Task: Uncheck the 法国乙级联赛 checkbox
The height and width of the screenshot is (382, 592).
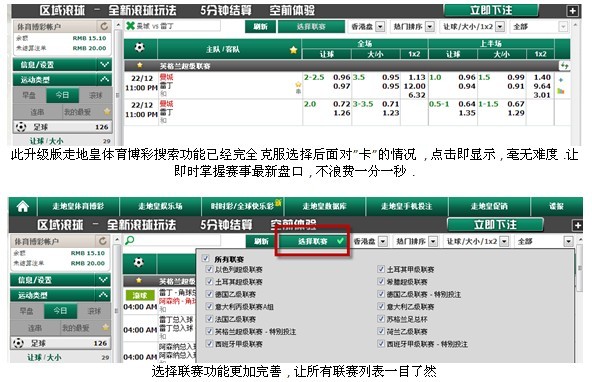Action: click(209, 319)
